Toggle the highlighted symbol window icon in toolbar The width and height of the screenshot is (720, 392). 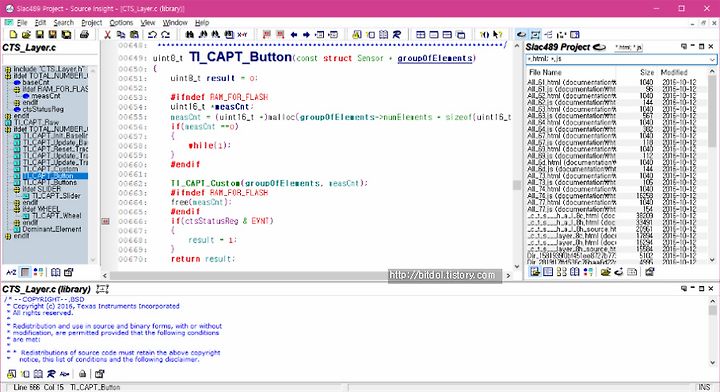pos(535,34)
